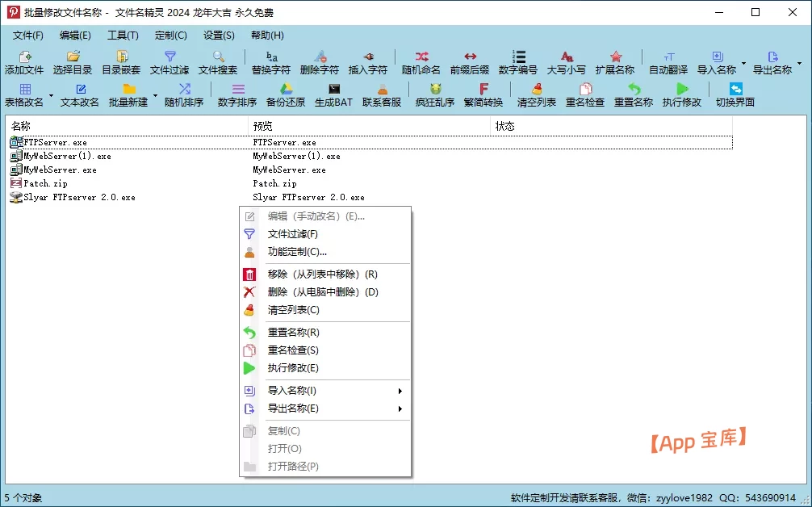Viewport: 812px width, 507px height.
Task: Select the Patch.zip file row
Action: 370,183
